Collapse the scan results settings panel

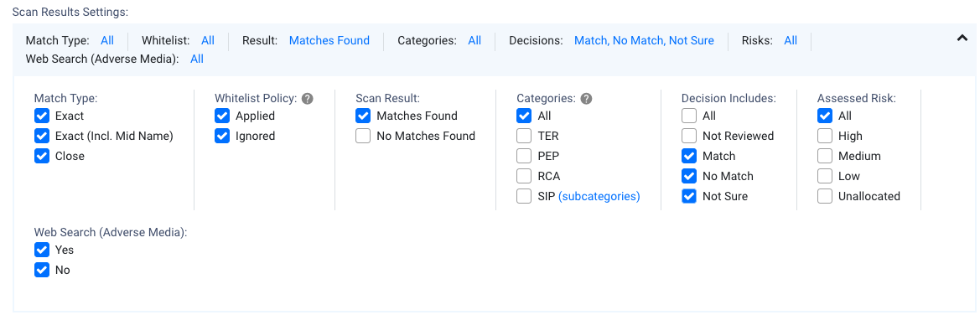962,39
